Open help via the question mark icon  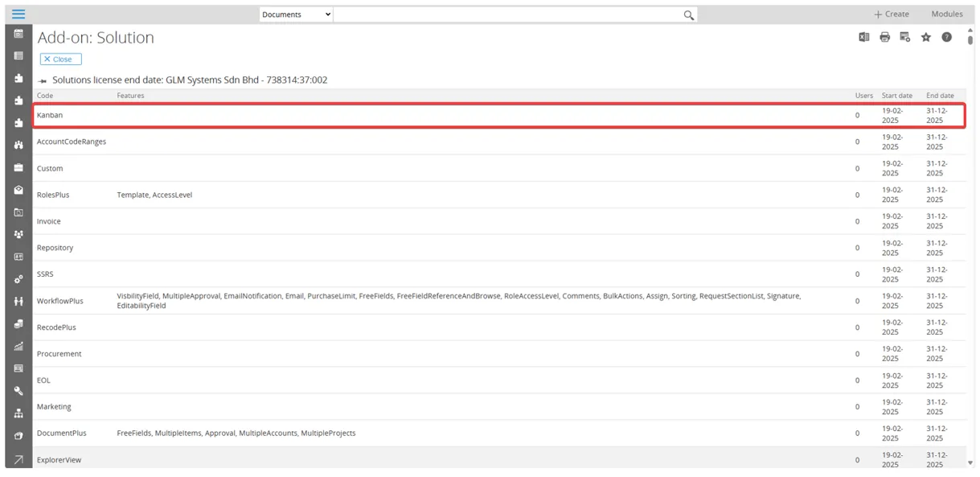(x=946, y=37)
